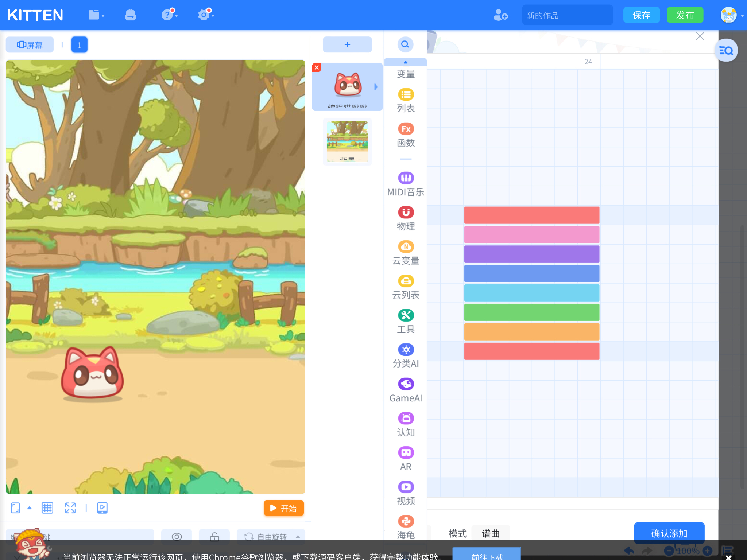Open the 谱曲 mode dropdown
Screen dimensions: 747x560
(491, 533)
